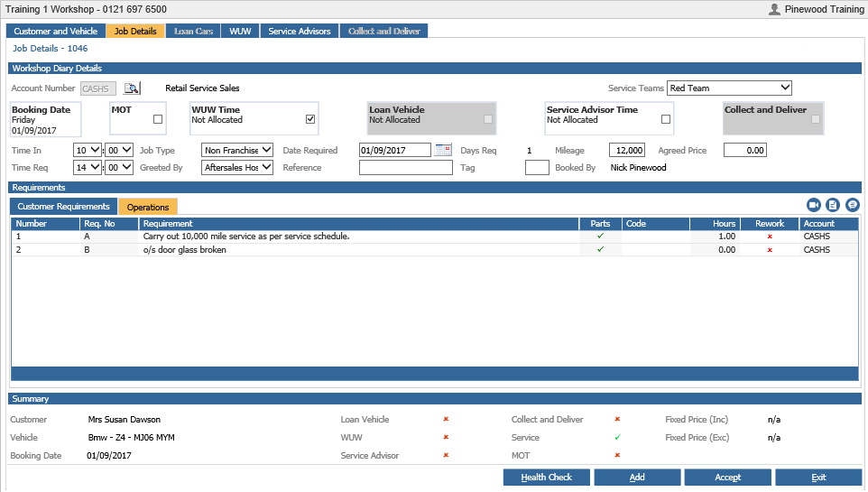Screen dimensions: 868x492
Task: Select the Customer Requirements sub-tab
Action: pos(64,206)
